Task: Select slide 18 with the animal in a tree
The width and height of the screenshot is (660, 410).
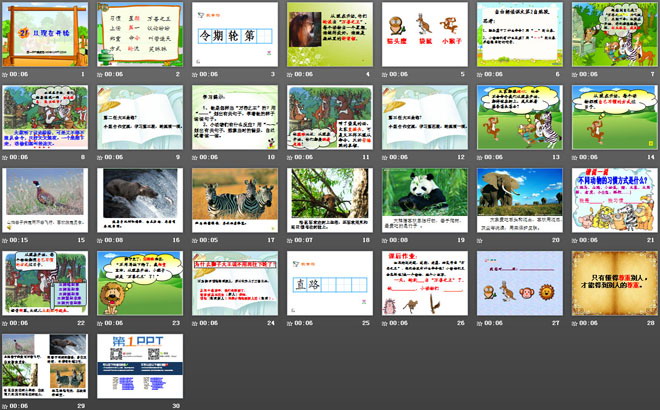Action: pyautogui.click(x=330, y=200)
